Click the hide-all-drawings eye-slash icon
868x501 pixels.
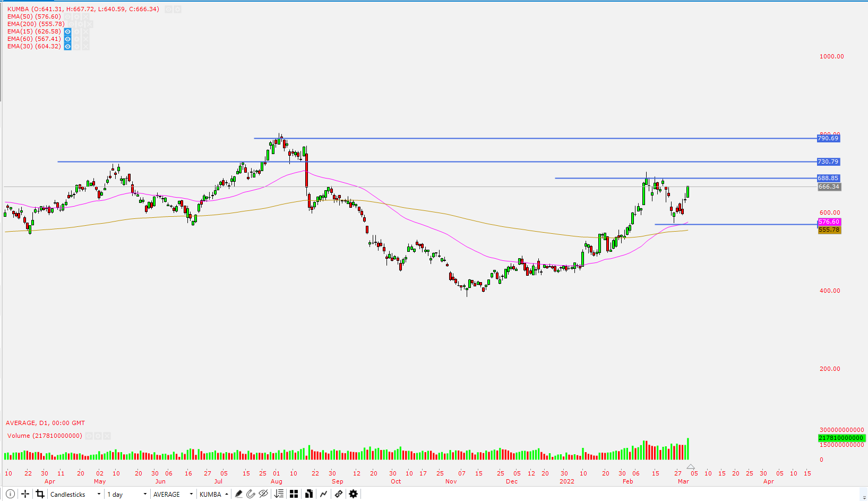tap(263, 494)
